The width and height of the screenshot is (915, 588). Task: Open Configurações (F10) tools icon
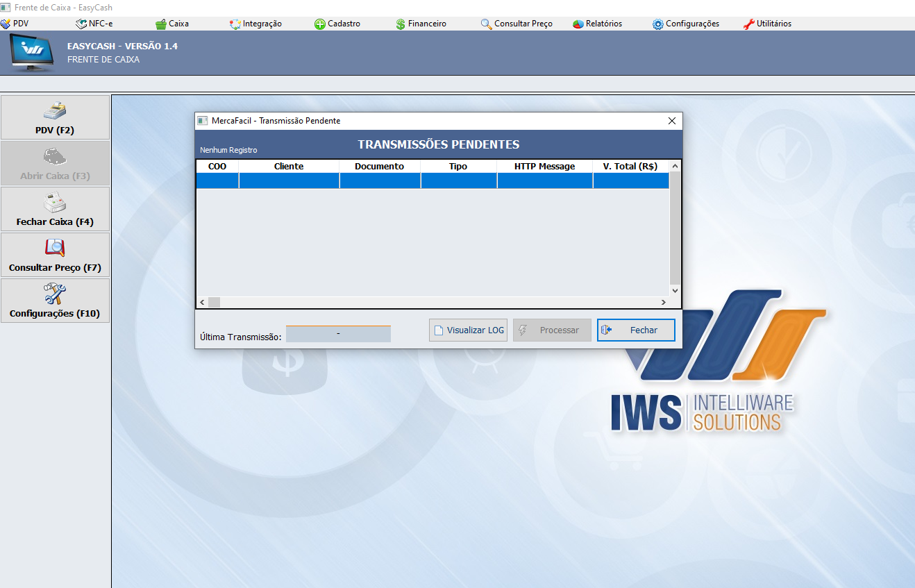click(x=55, y=294)
